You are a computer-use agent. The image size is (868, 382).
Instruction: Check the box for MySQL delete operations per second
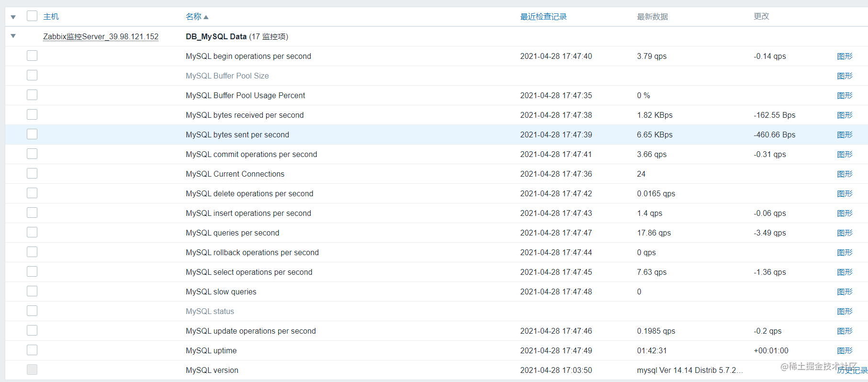click(x=32, y=193)
